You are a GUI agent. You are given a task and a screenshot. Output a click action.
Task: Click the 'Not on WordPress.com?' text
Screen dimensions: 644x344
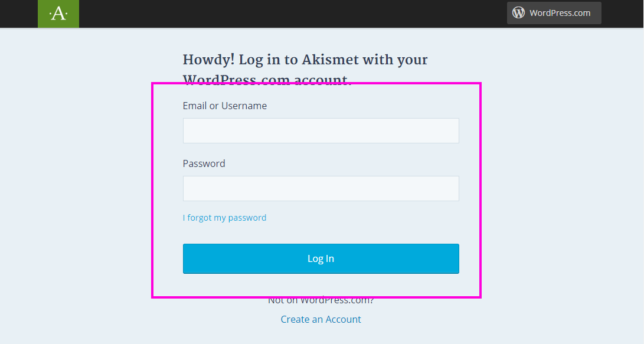(321, 300)
